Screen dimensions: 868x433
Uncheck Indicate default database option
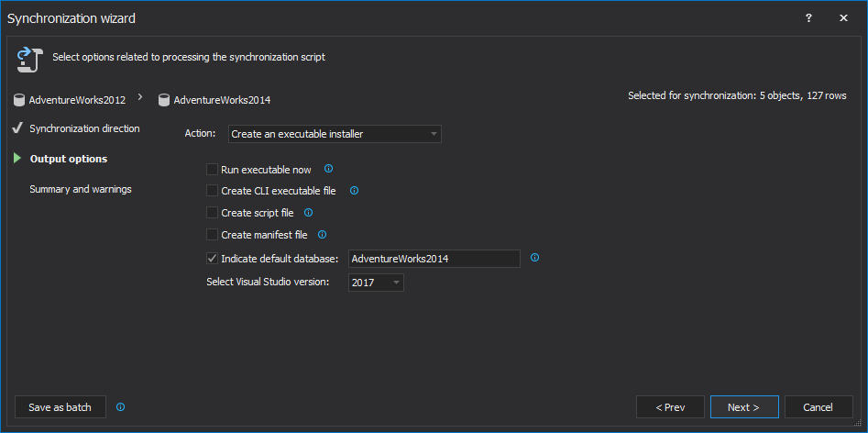pos(213,259)
